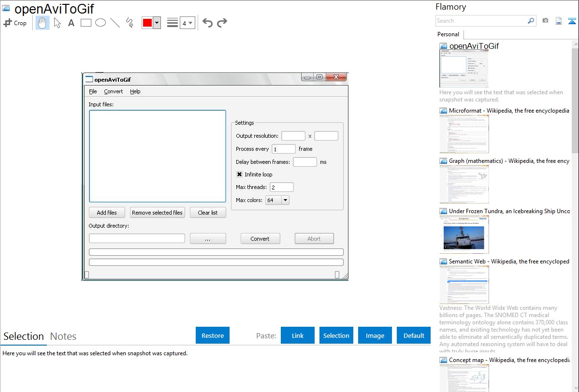Select the text annotation tool
Viewport: 579px width, 392px height.
point(71,23)
